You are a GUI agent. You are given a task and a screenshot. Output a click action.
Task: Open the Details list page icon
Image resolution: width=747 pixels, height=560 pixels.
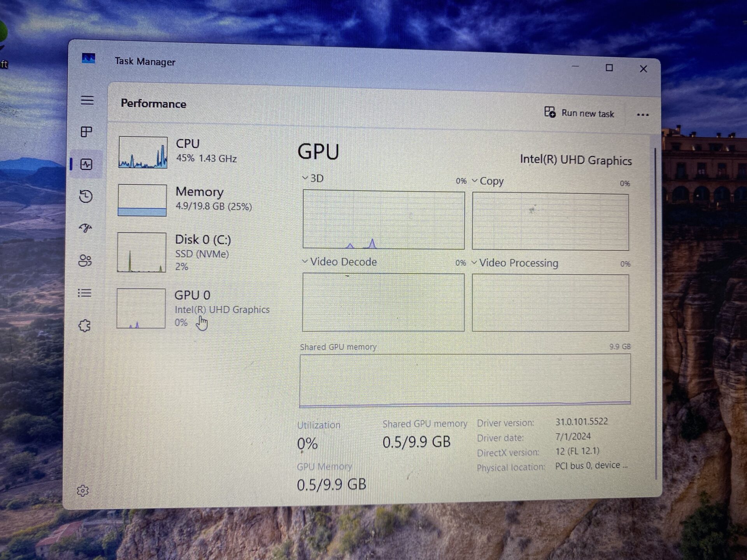click(x=85, y=293)
